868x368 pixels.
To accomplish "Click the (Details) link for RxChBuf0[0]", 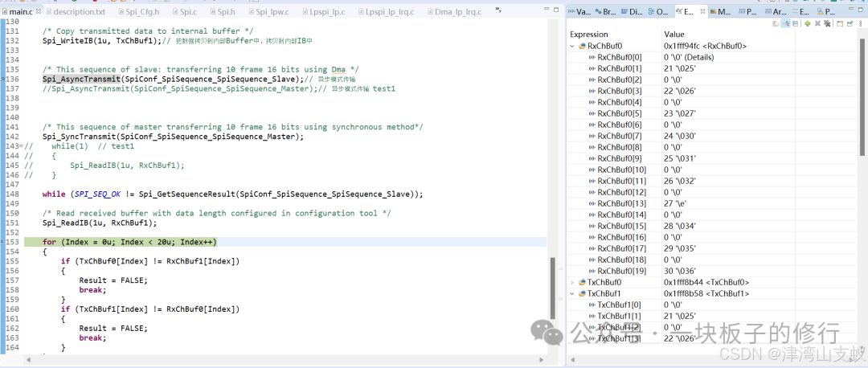I will pyautogui.click(x=697, y=58).
